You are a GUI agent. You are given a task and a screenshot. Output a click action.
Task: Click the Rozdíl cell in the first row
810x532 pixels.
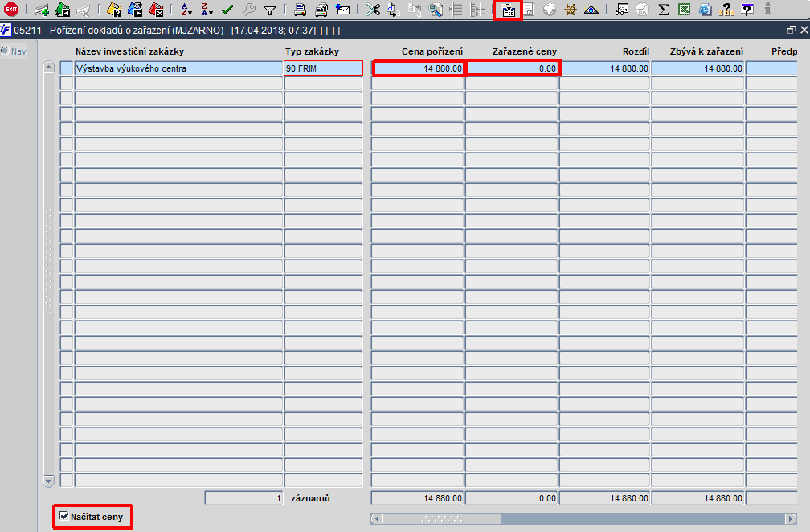[x=604, y=68]
